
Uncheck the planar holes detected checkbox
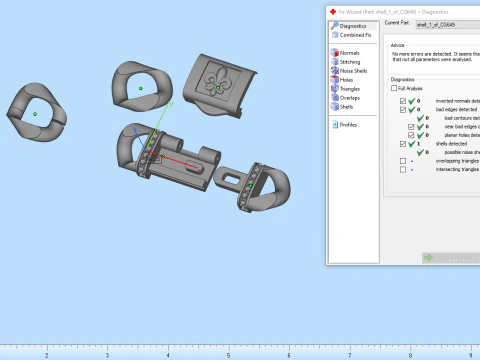tap(411, 135)
